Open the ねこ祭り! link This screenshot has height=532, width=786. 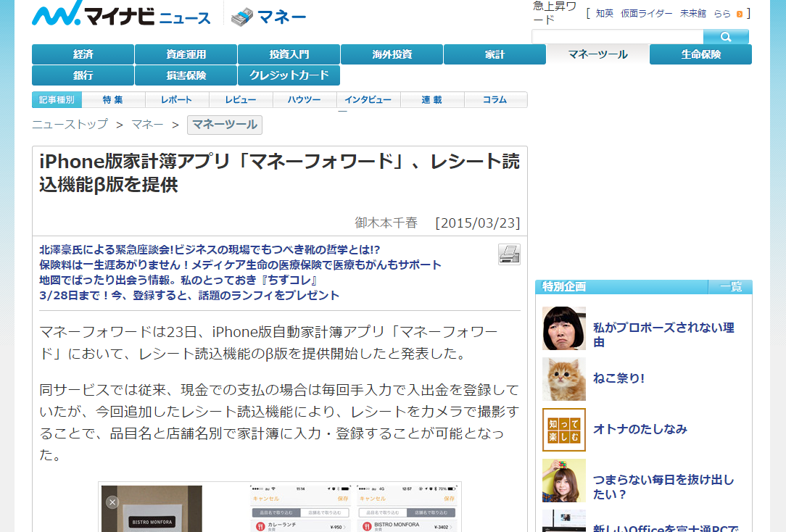tap(619, 378)
